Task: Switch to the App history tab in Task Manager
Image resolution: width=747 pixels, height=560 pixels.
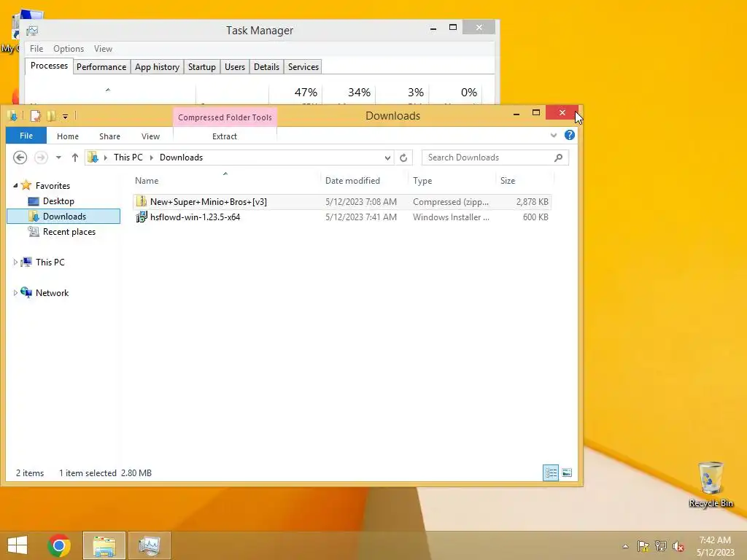Action: [x=157, y=66]
